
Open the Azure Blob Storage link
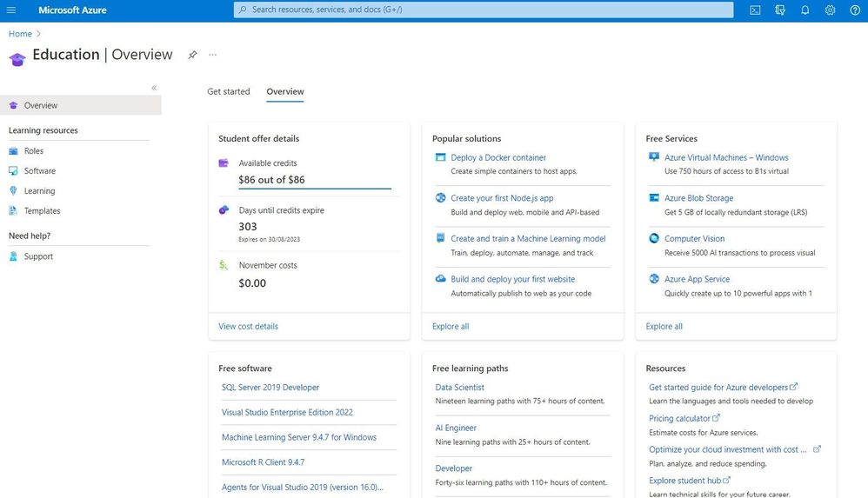click(698, 198)
